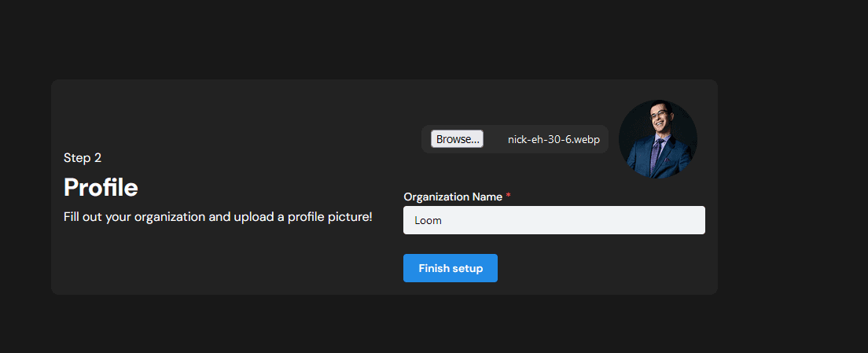Click the profile setup description text
This screenshot has height=353, width=868.
218,216
